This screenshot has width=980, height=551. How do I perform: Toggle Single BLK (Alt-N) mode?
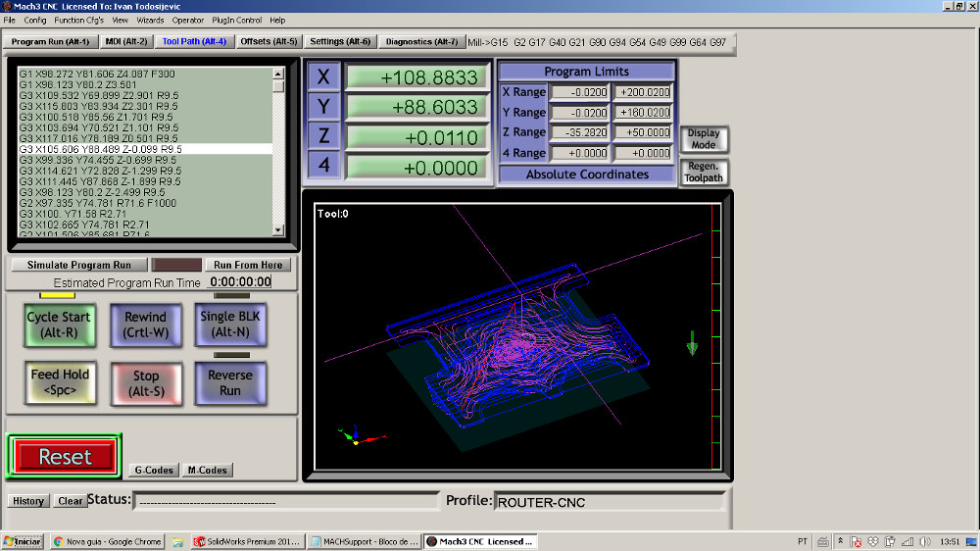[x=230, y=324]
